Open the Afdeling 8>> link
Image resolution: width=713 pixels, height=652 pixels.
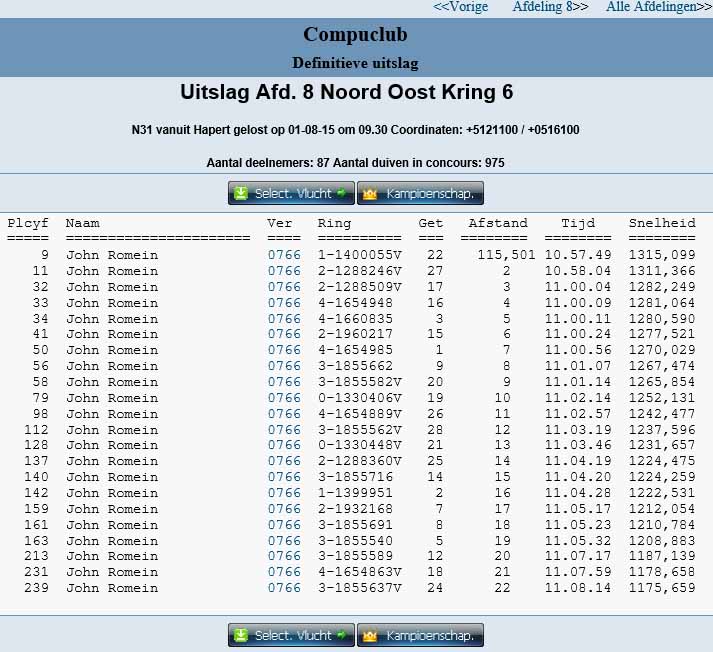click(550, 7)
